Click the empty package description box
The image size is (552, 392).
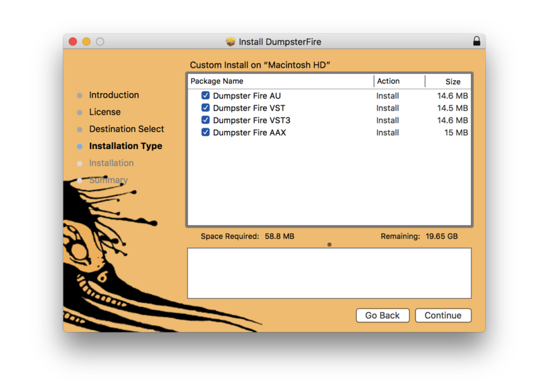(x=329, y=273)
